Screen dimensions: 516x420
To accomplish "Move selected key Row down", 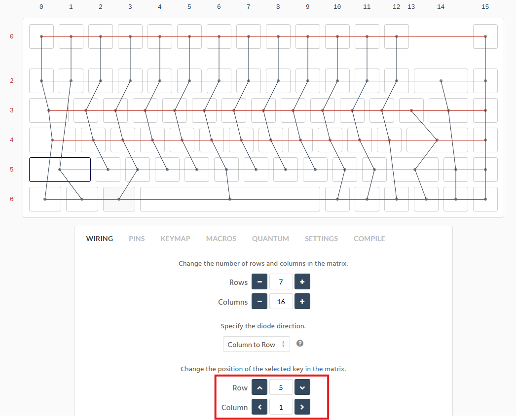I will (302, 387).
